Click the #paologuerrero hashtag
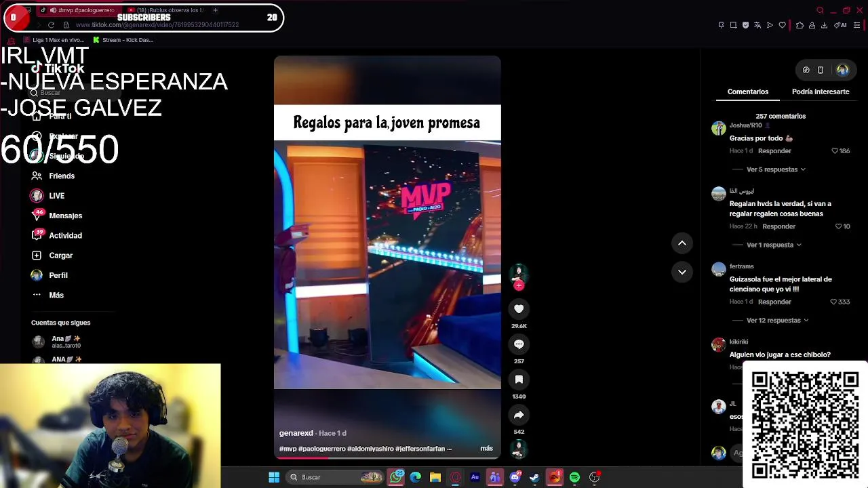 tap(322, 449)
